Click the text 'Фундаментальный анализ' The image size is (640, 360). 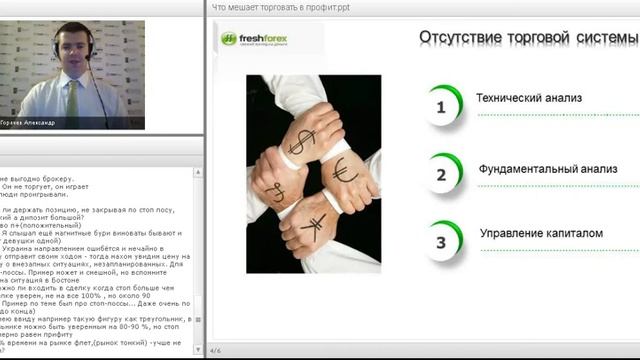[x=548, y=169]
